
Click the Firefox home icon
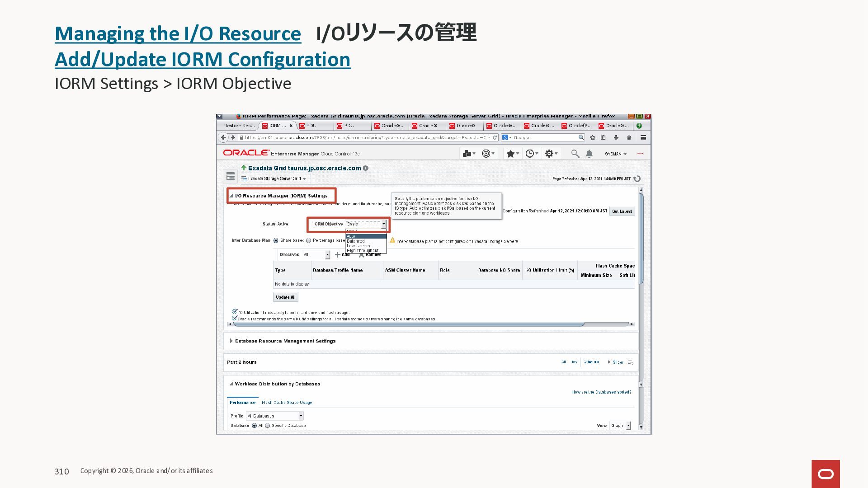(629, 137)
